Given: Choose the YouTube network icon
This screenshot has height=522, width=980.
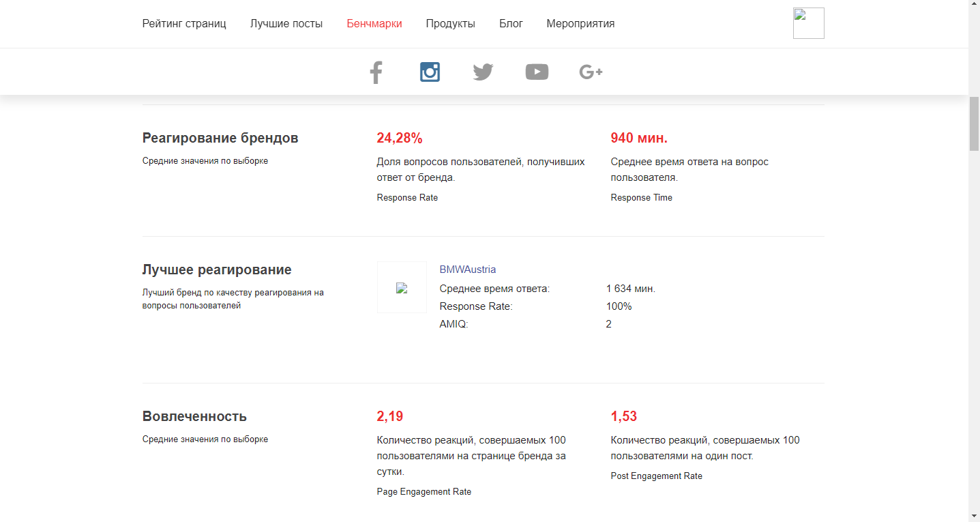Looking at the screenshot, I should (x=537, y=72).
